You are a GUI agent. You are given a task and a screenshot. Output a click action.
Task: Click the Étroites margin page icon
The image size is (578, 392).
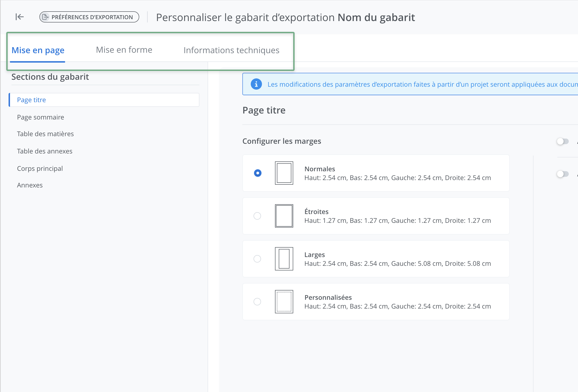284,216
